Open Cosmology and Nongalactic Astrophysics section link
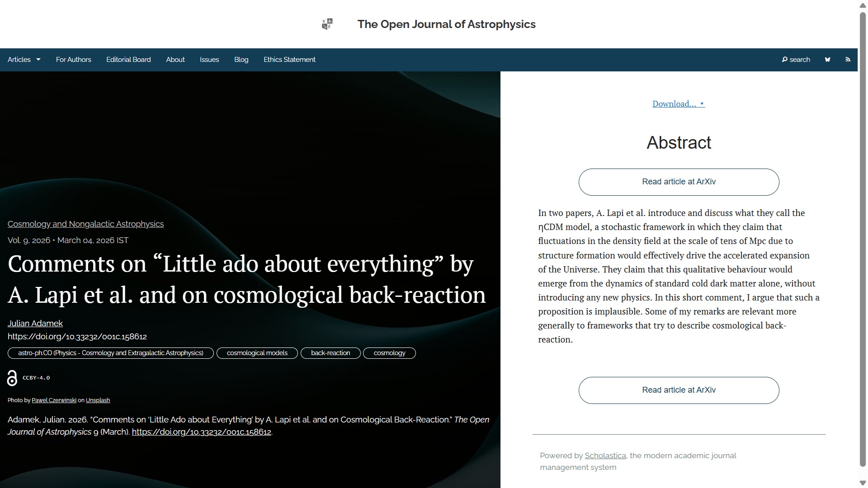The height and width of the screenshot is (488, 868). pos(85,224)
